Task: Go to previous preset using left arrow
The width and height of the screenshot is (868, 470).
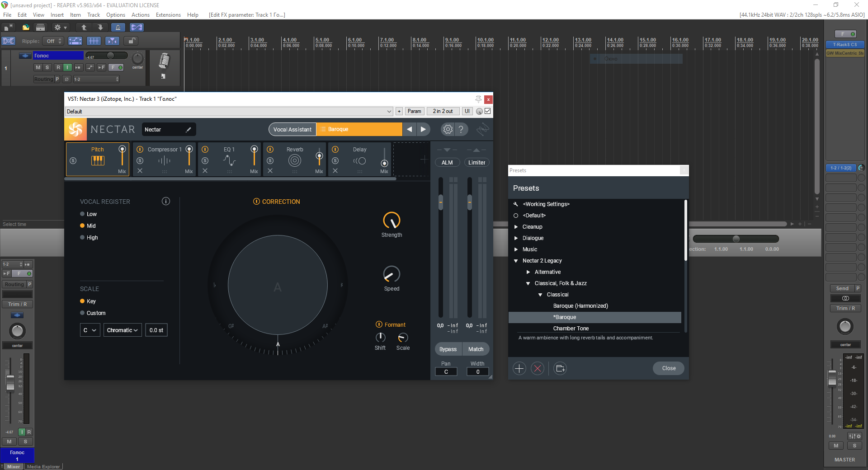Action: point(409,129)
